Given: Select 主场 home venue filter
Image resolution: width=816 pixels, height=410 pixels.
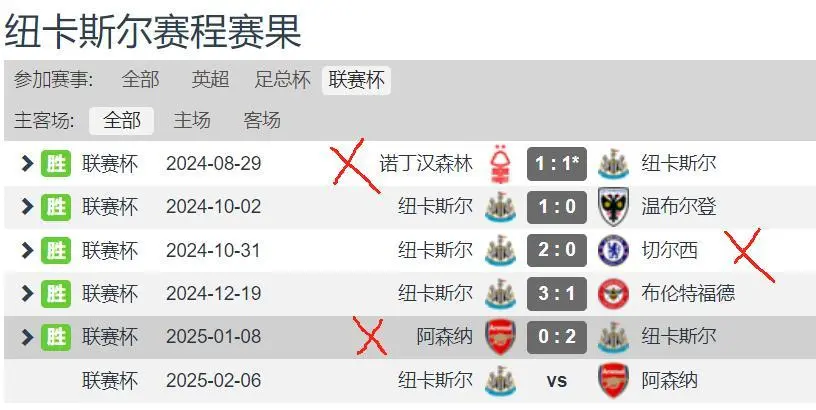Looking at the screenshot, I should 192,121.
